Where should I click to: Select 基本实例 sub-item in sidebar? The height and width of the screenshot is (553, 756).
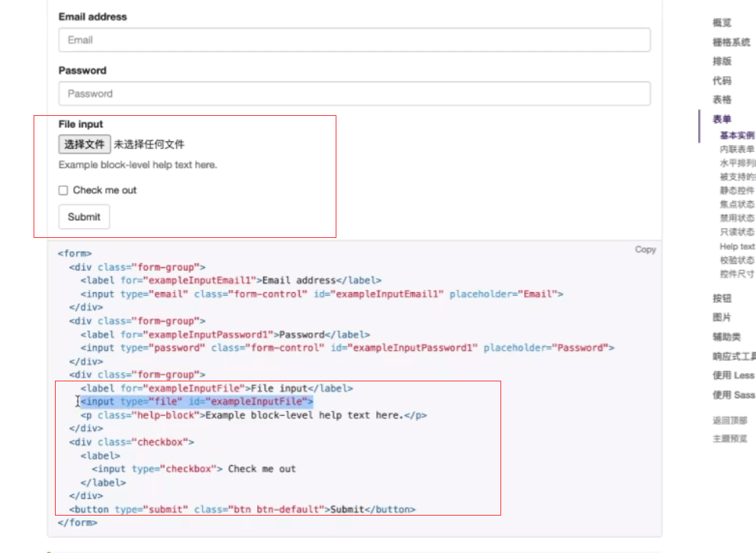tap(737, 136)
